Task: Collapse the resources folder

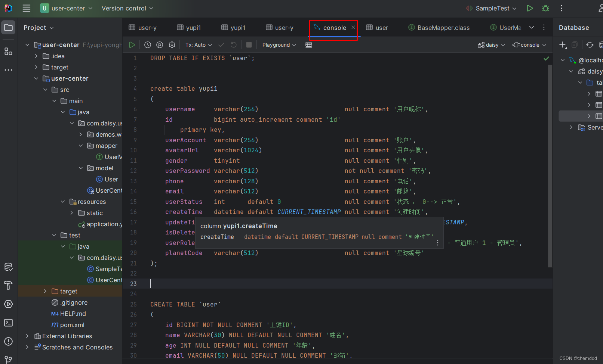Action: pos(63,202)
